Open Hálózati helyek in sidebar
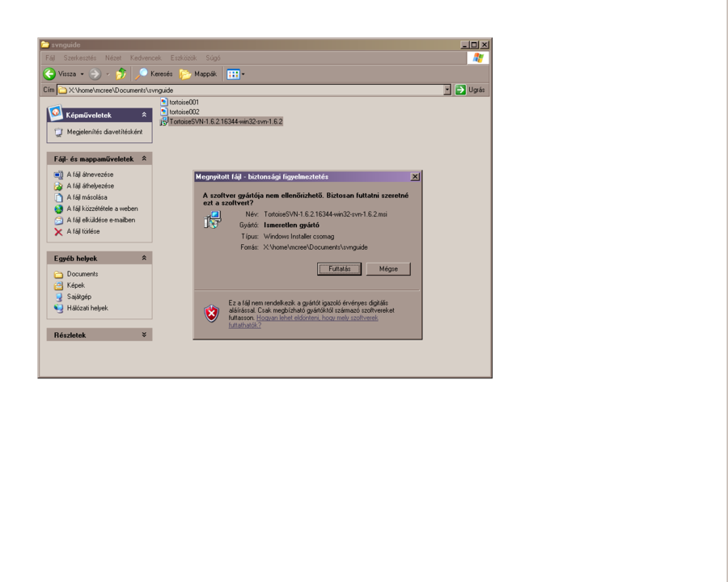 click(x=87, y=308)
